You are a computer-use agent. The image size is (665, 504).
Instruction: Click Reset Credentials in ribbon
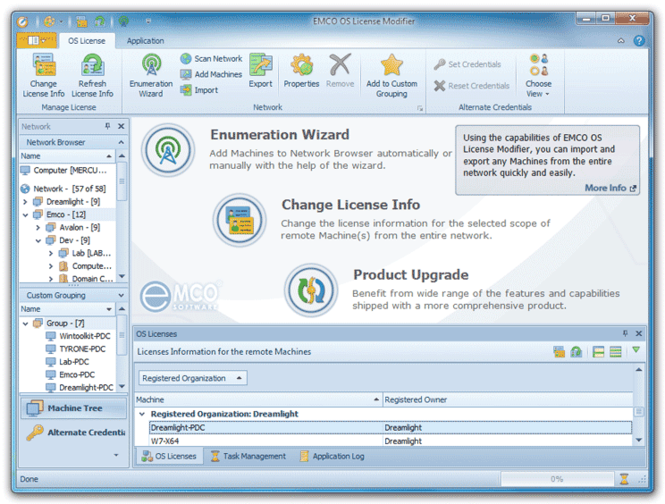tap(472, 86)
